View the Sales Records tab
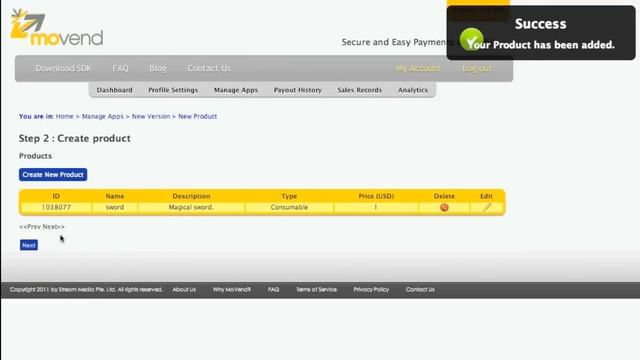 (x=360, y=90)
